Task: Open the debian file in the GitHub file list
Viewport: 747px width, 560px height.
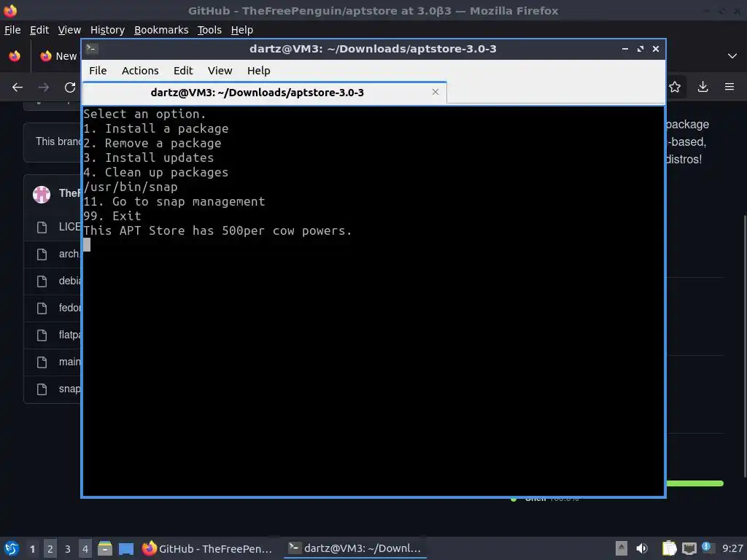Action: [x=69, y=281]
